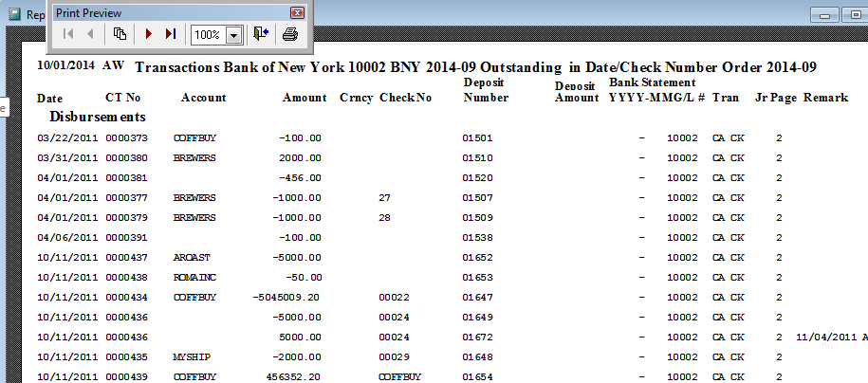Click the Bank Statement header
Image resolution: width=868 pixels, height=383 pixels.
coord(652,82)
